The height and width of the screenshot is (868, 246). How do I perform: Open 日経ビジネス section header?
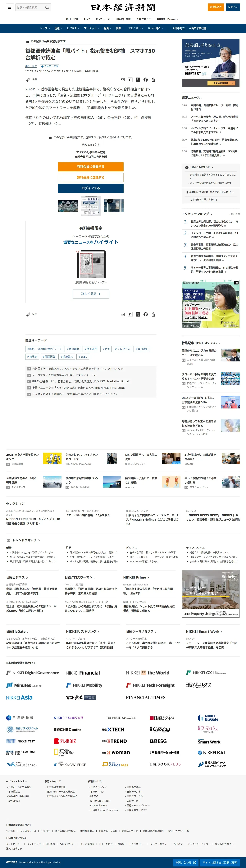(x=17, y=577)
